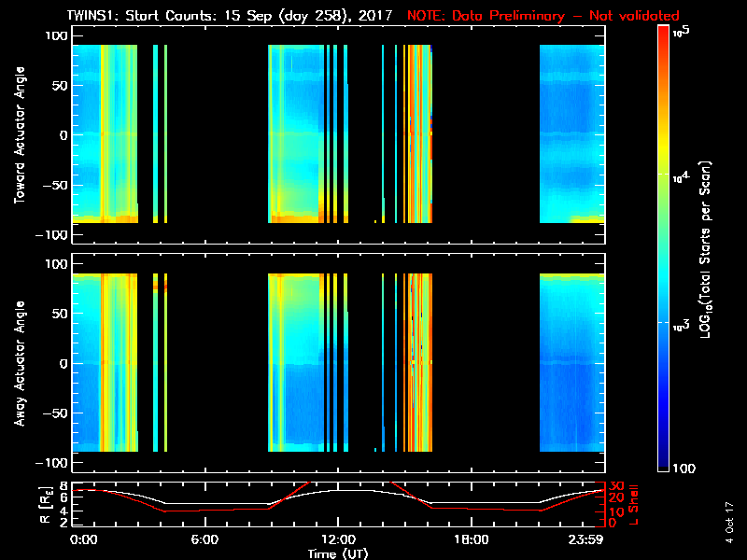The height and width of the screenshot is (560, 747).
Task: Click the 18:00 time tick label
Action: pyautogui.click(x=471, y=539)
